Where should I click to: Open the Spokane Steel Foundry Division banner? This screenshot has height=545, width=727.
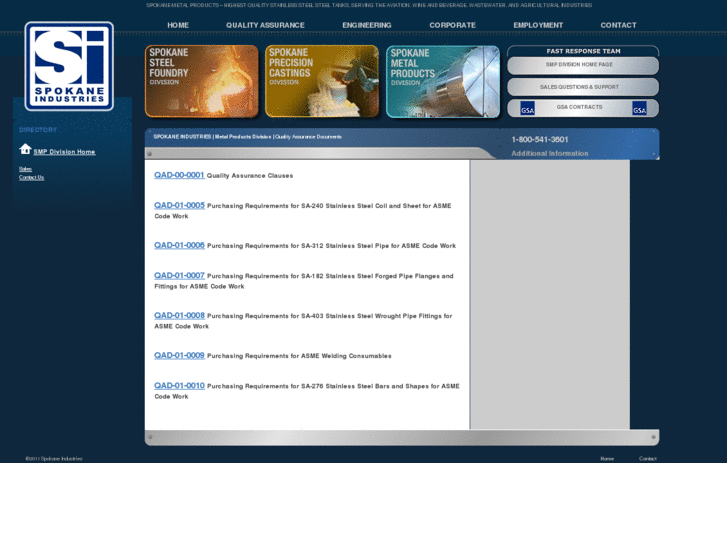(x=202, y=81)
